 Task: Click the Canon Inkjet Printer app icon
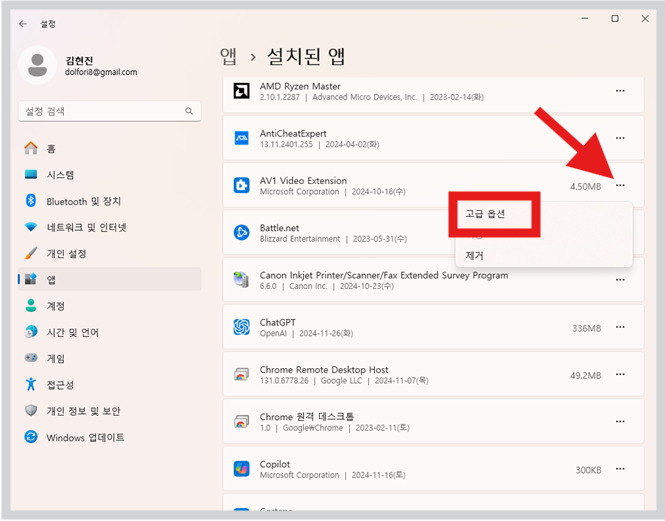point(241,280)
